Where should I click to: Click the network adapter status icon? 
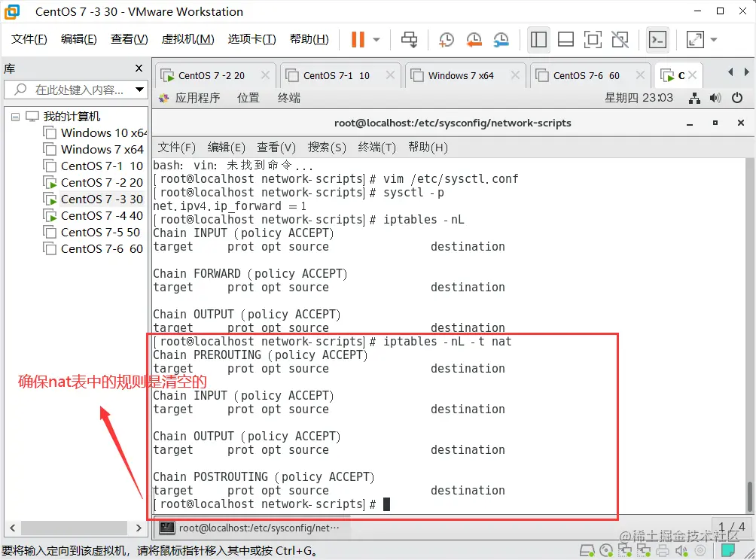pyautogui.click(x=626, y=550)
